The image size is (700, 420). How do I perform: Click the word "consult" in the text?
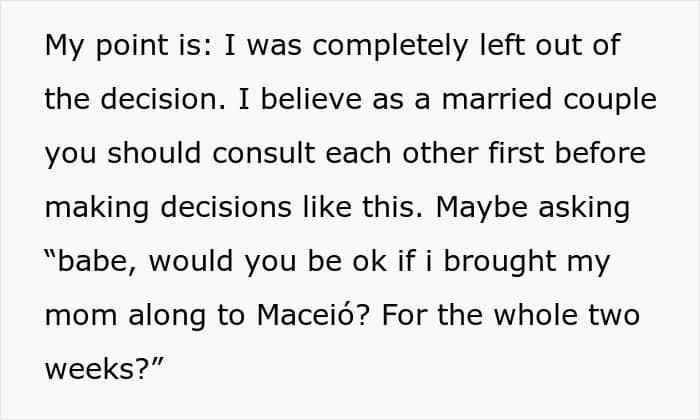(263, 153)
